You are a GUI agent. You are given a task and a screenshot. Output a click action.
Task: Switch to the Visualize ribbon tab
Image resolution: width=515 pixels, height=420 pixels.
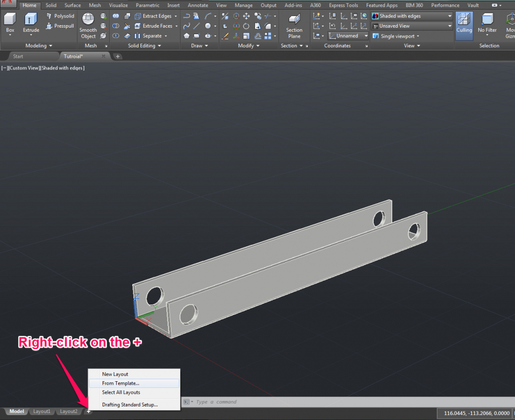pos(118,6)
